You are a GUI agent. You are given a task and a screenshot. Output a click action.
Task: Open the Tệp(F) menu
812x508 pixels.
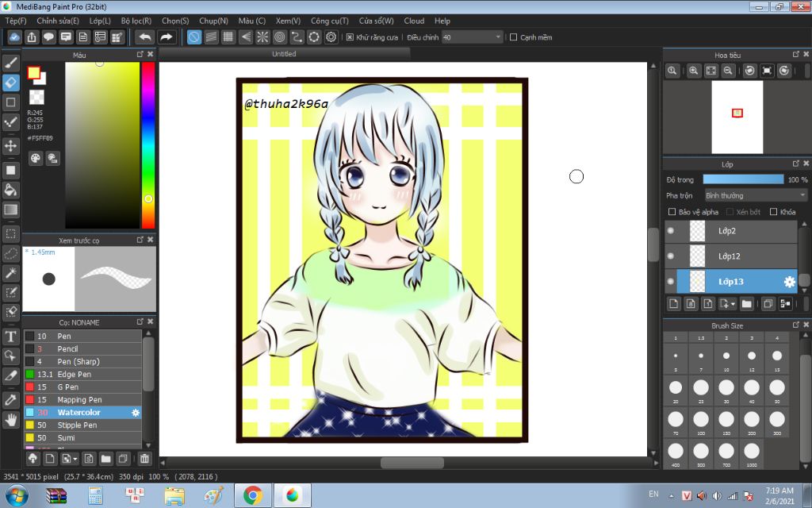16,21
